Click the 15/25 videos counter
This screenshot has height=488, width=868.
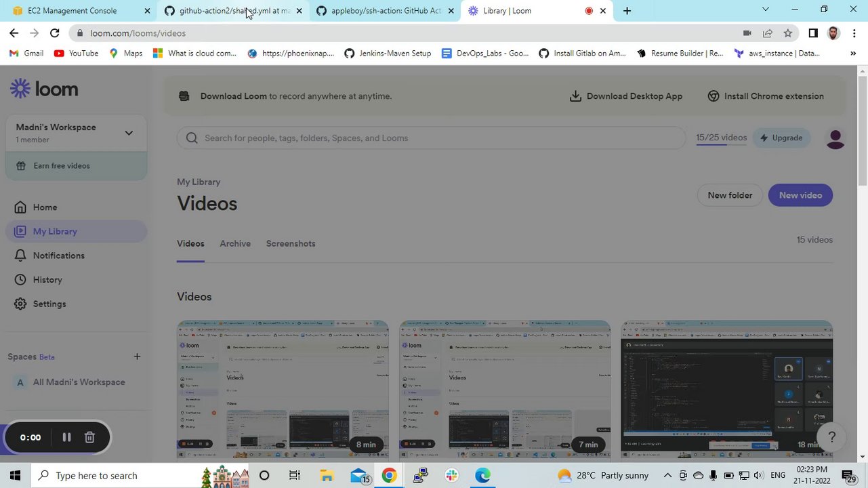721,138
